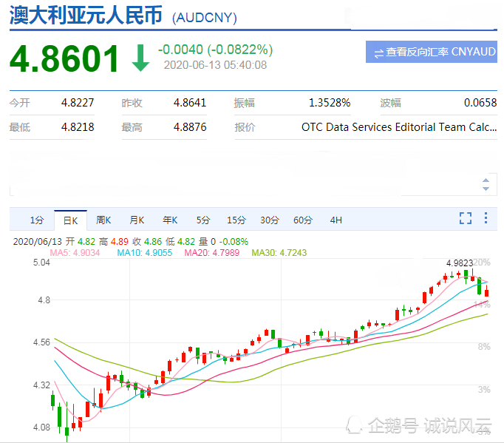Click the last red candlestick on the chart
The width and height of the screenshot is (504, 443).
(487, 292)
